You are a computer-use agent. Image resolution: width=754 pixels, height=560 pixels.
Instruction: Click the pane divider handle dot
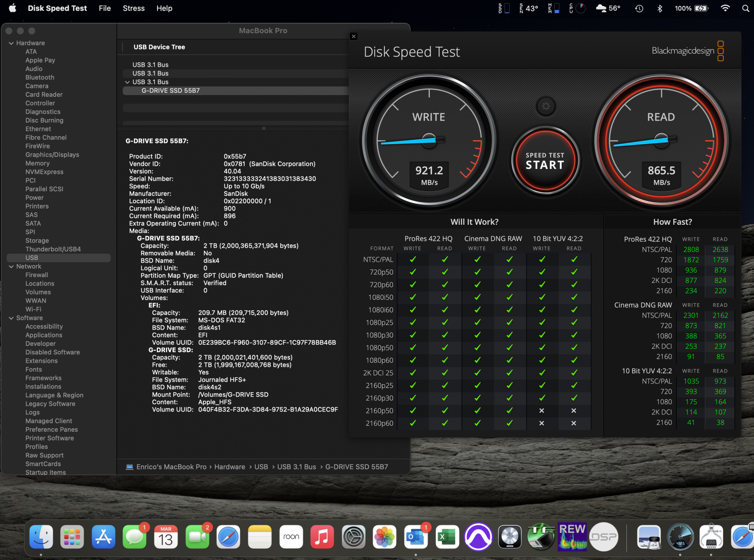(264, 128)
